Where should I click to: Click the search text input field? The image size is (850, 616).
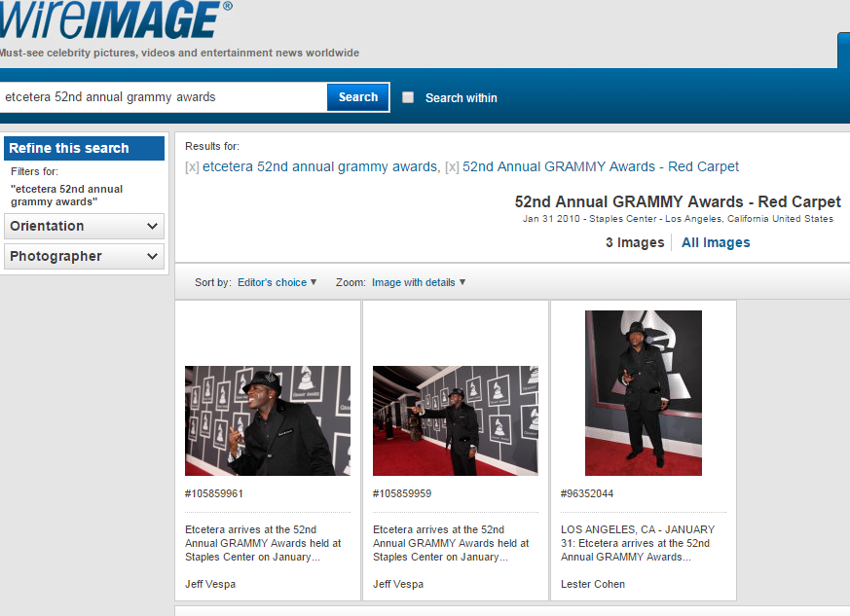pos(163,97)
